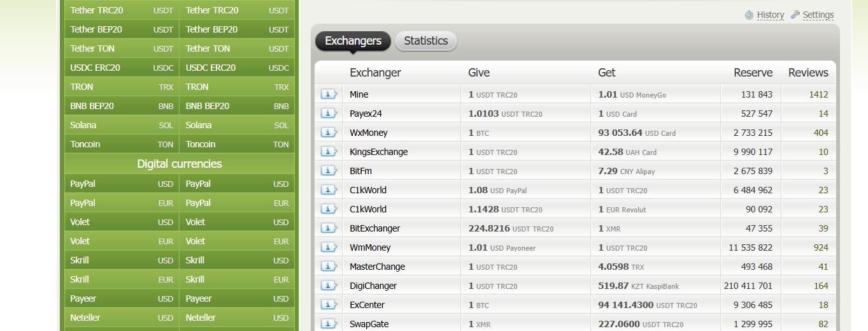Sort by Reviews column header

808,73
